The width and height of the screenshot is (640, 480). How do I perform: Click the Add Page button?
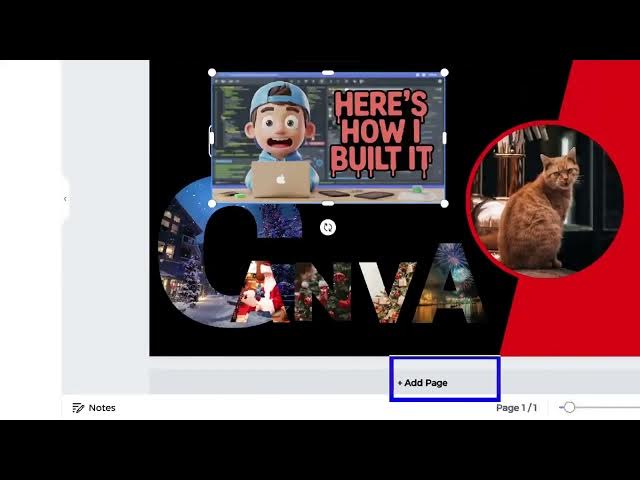pos(422,383)
